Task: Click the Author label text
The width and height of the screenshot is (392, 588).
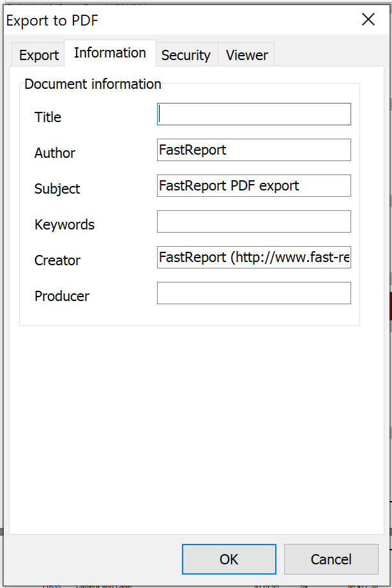Action: tap(55, 153)
